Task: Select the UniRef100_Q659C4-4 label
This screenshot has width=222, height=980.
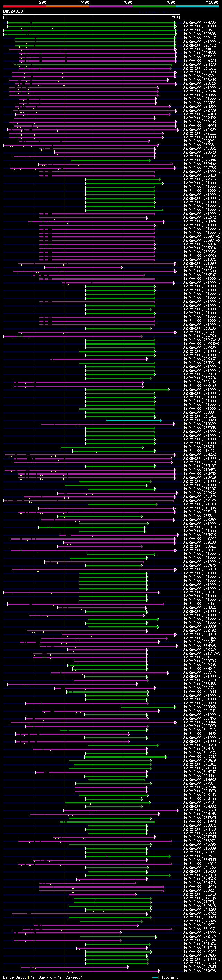Action: (201, 363)
